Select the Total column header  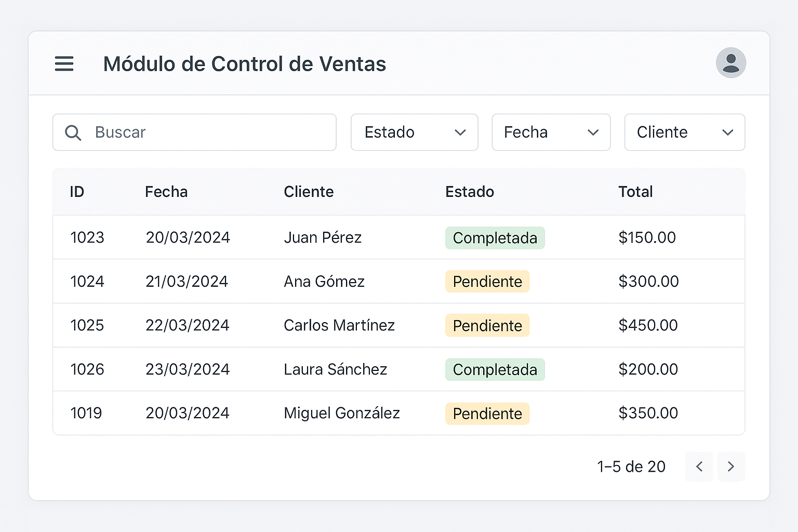click(635, 191)
